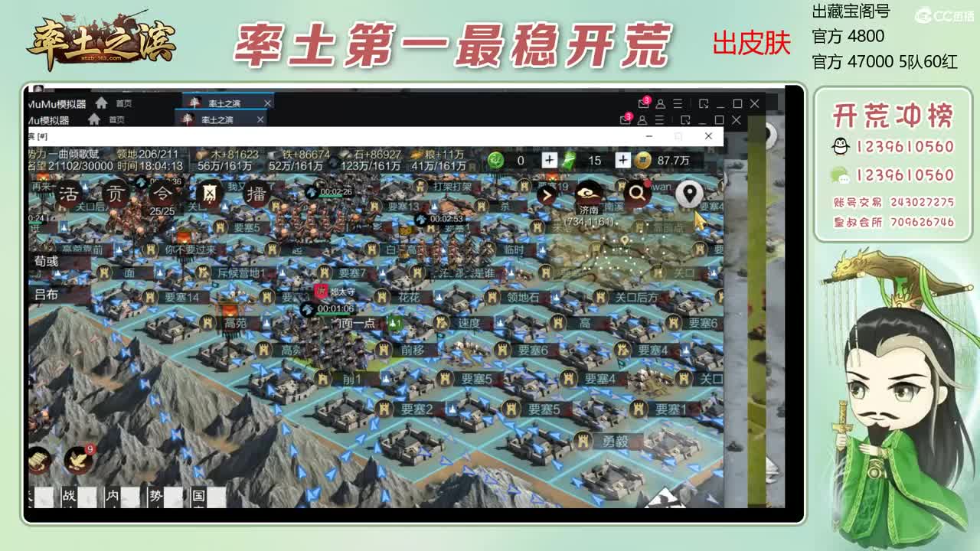Open user account icon in top MuMu bar
Viewport: 980px width, 551px height.
click(x=661, y=103)
